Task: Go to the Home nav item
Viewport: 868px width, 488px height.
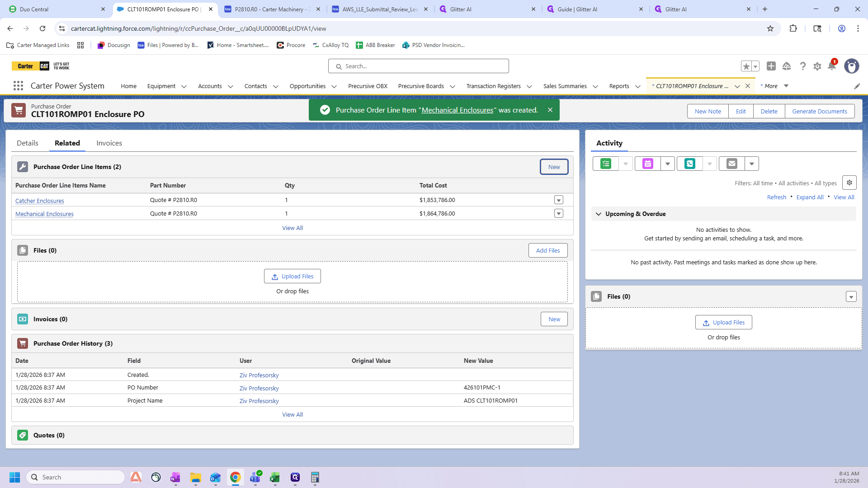Action: (x=128, y=86)
